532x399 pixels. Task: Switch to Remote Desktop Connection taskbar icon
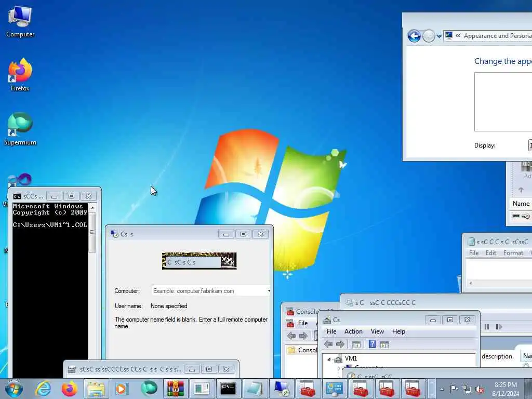[281, 389]
